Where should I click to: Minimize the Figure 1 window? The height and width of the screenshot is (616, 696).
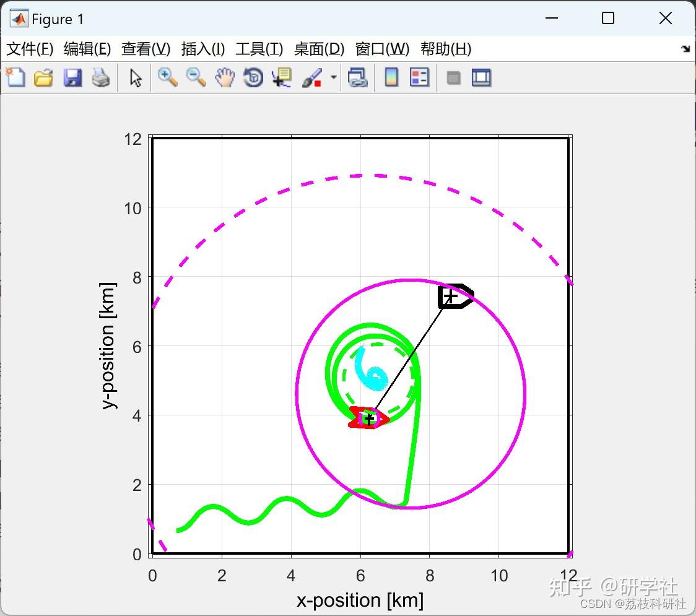tap(551, 18)
